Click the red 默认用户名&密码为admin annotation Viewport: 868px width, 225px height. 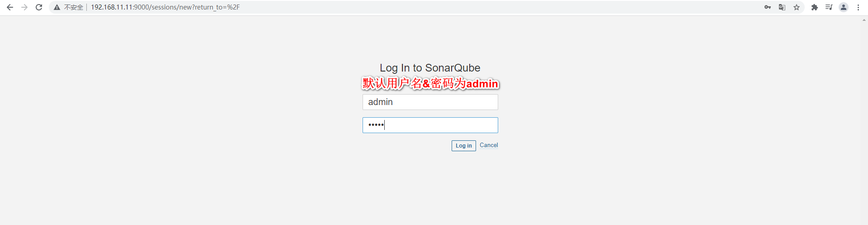pos(430,83)
